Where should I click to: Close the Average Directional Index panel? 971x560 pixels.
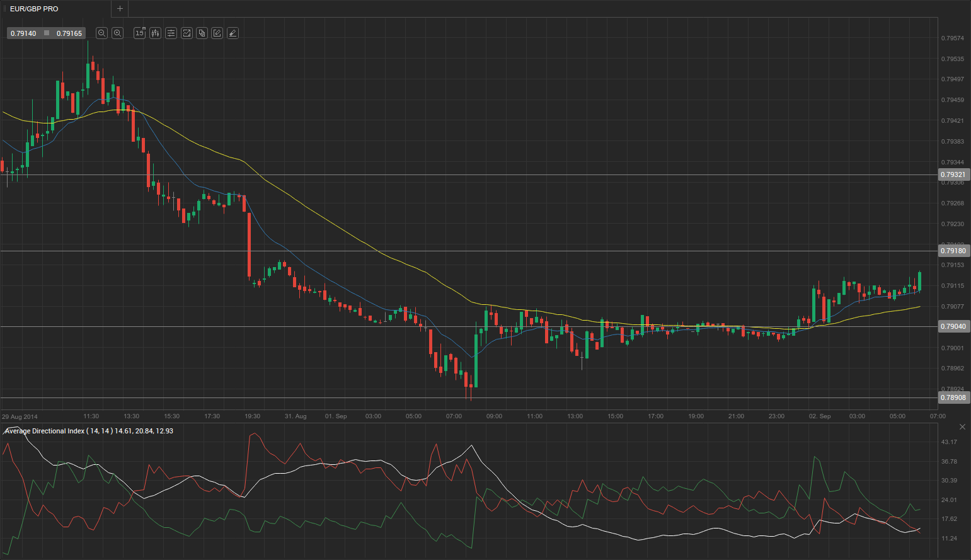(x=962, y=427)
